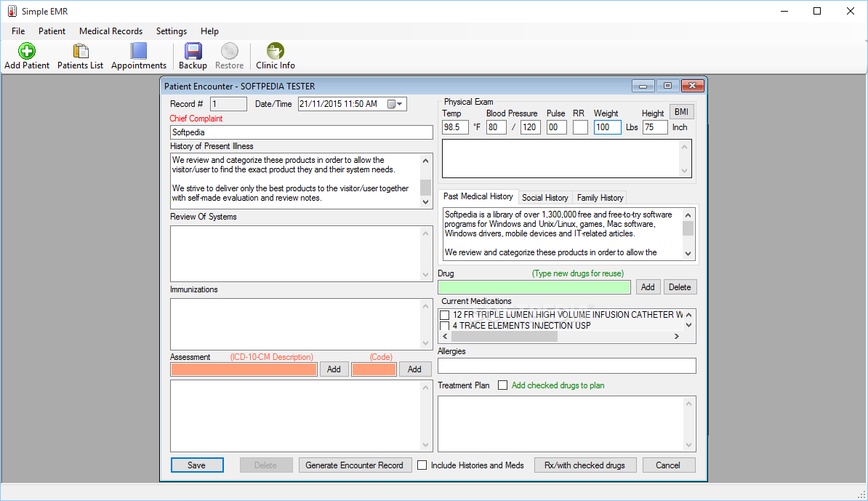Screen dimensions: 868x501
Task: Click the Add button next to Drug field
Action: pos(648,286)
